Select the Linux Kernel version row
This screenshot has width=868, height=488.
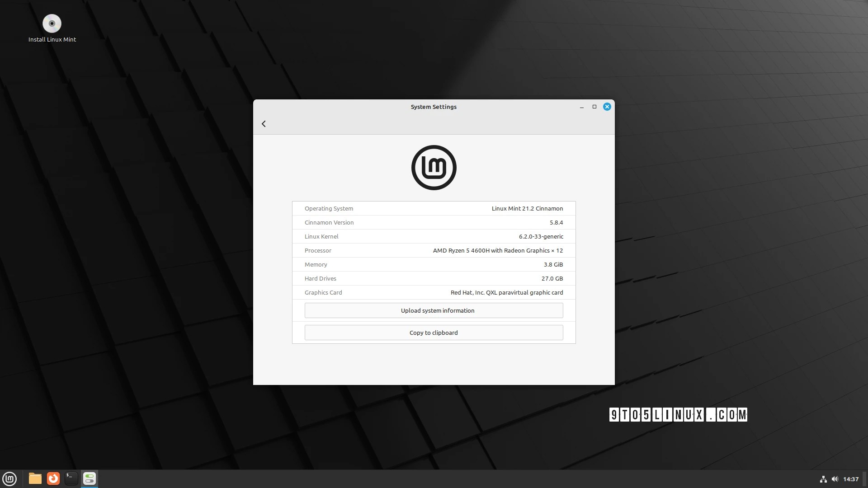coord(434,236)
